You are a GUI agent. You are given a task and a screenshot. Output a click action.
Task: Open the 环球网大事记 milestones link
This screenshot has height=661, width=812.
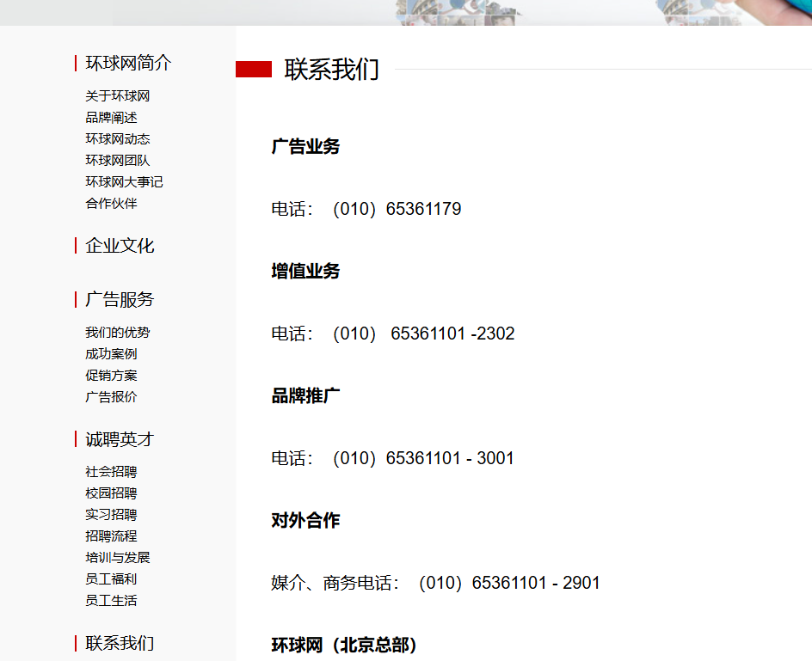[124, 182]
